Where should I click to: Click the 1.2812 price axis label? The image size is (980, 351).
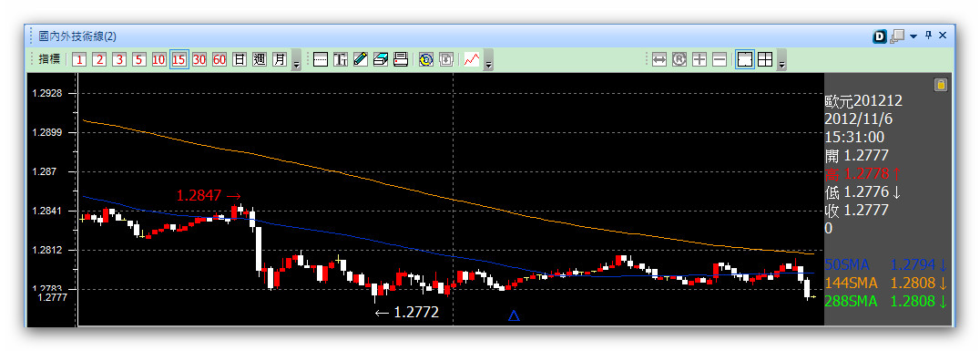[46, 251]
